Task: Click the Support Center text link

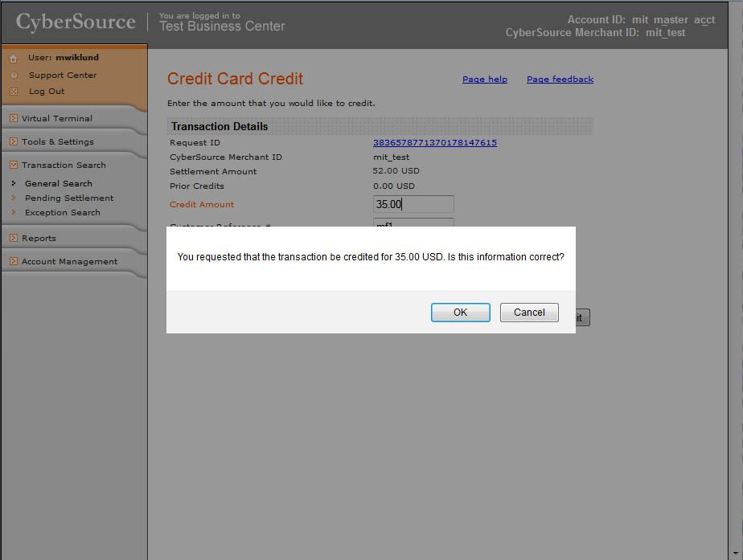Action: [x=63, y=76]
